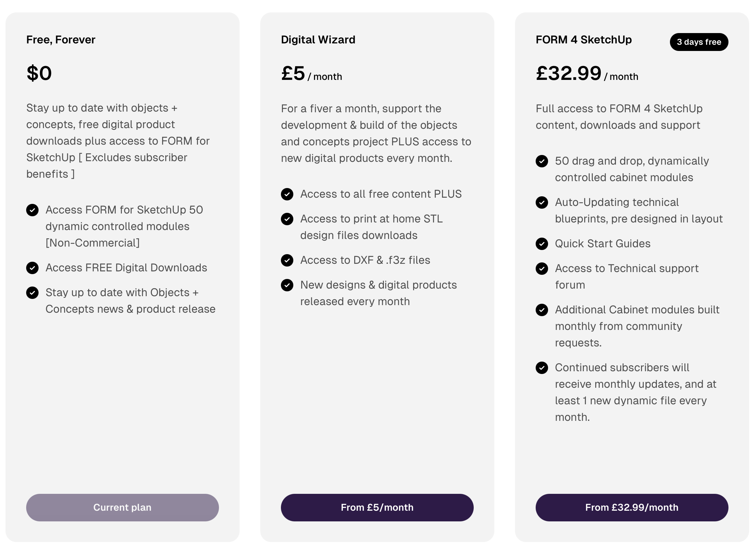Screen dimensions: 756x551
Task: Click checkmark beside print at home STL
Action: point(287,219)
